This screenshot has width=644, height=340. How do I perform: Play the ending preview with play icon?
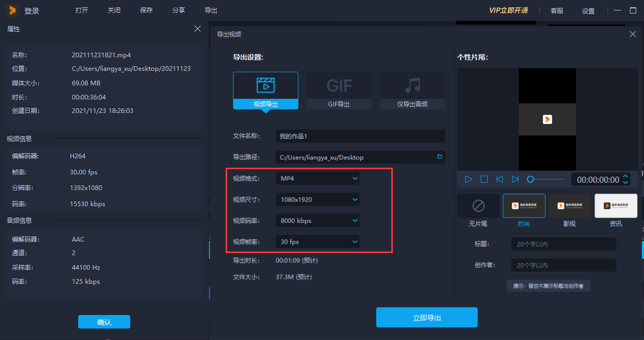click(468, 179)
